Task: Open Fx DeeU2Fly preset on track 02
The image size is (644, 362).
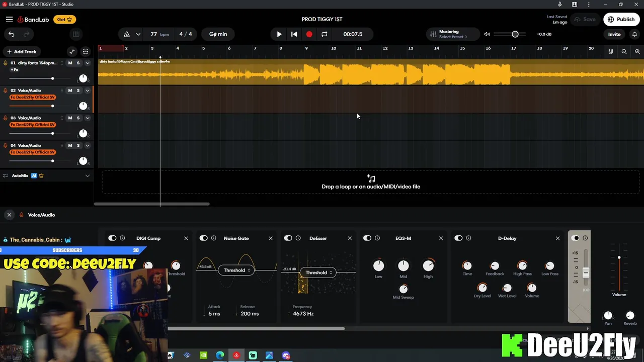Action: pos(33,97)
